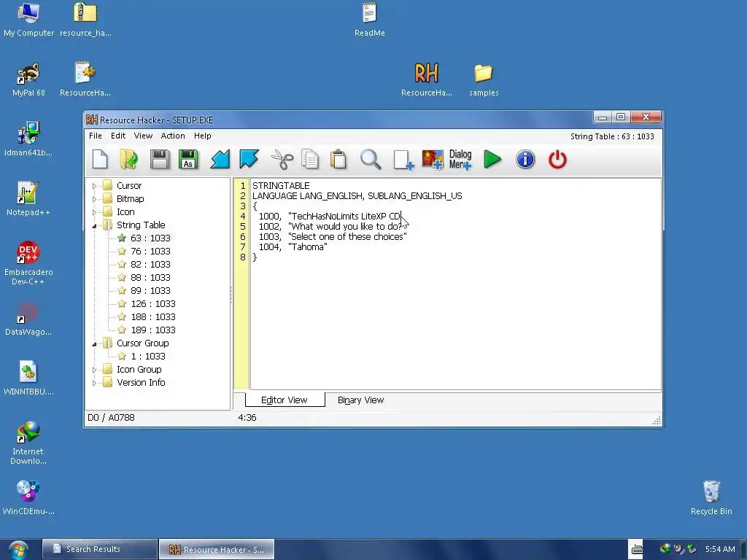The width and height of the screenshot is (747, 560).
Task: Open the View menu
Action: pyautogui.click(x=143, y=136)
